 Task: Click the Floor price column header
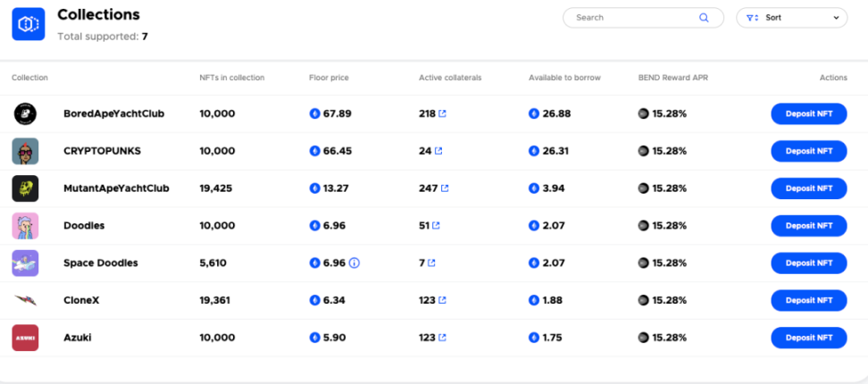tap(329, 78)
